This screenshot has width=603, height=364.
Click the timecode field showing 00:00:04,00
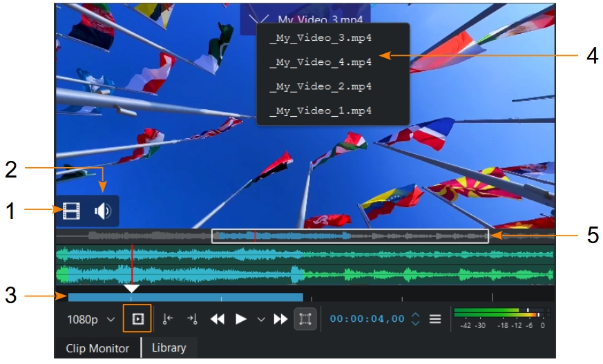tap(367, 319)
